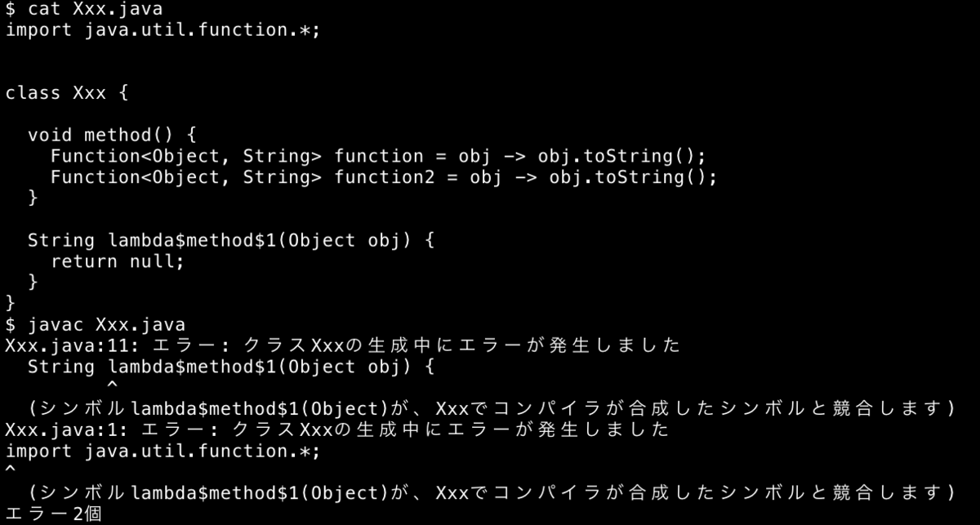Screen dimensions: 980x525
Task: Click closing brace line before javac command
Action: [10, 303]
